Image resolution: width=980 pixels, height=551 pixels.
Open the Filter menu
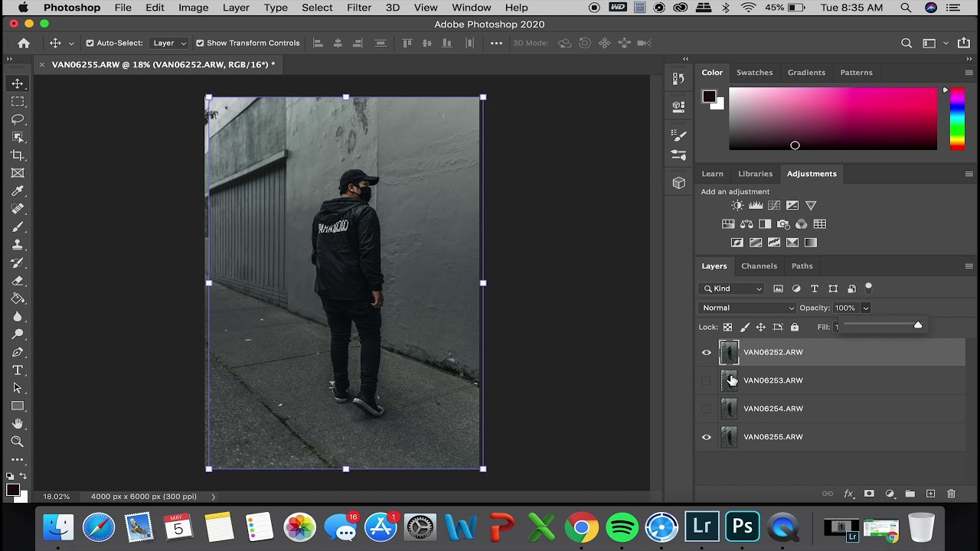pos(359,8)
